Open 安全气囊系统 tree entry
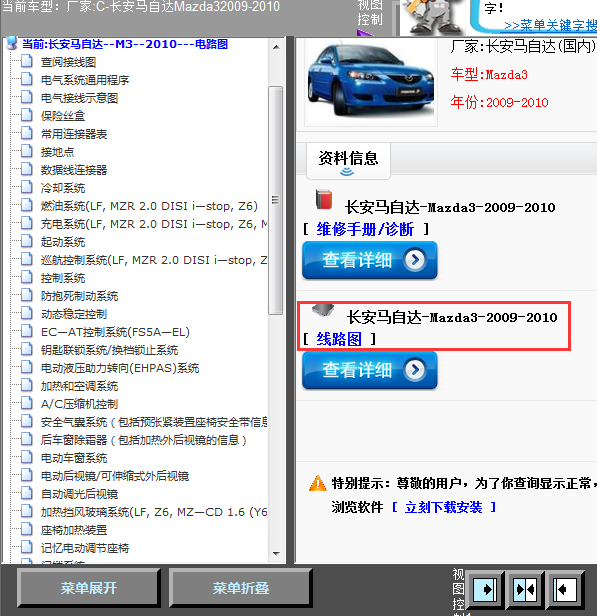597x616 pixels. pos(154,422)
